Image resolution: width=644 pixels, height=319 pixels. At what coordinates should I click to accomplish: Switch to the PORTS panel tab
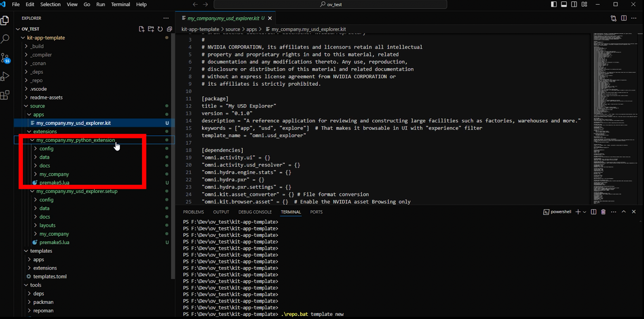point(316,212)
